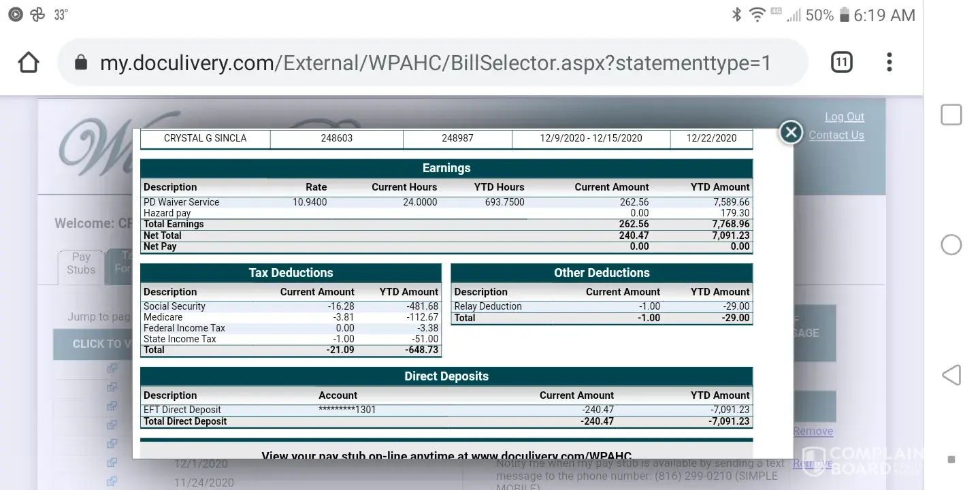Open the first pay stub view icon
This screenshot has height=490, width=980.
tap(112, 368)
